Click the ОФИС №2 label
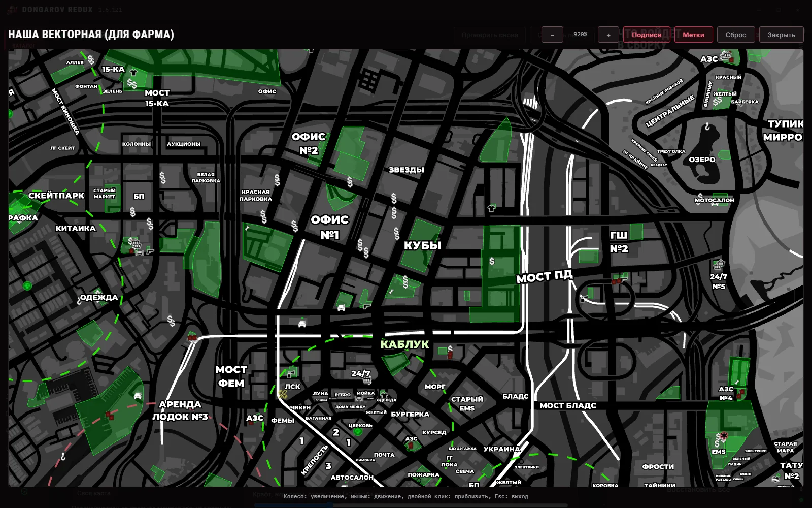The width and height of the screenshot is (812, 508). [309, 143]
